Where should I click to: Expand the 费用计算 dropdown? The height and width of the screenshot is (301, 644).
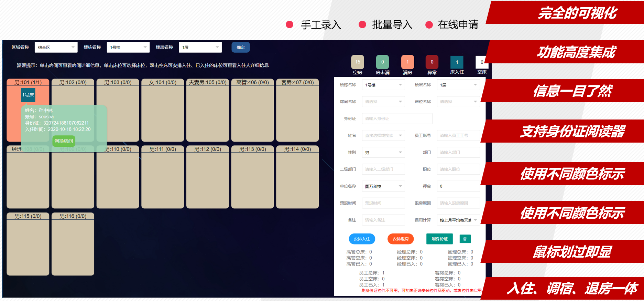[458, 220]
